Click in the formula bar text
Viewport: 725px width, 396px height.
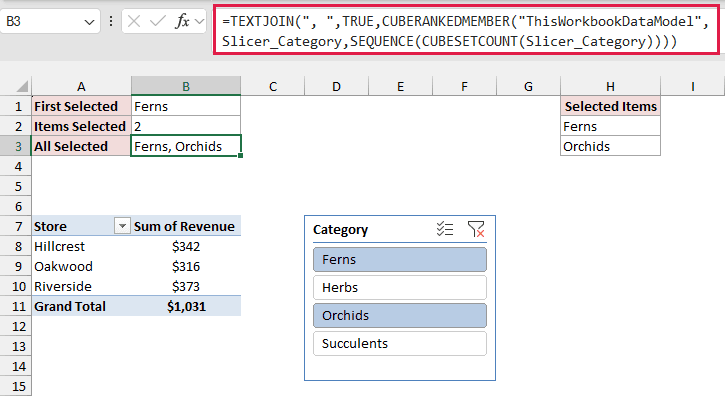click(466, 31)
